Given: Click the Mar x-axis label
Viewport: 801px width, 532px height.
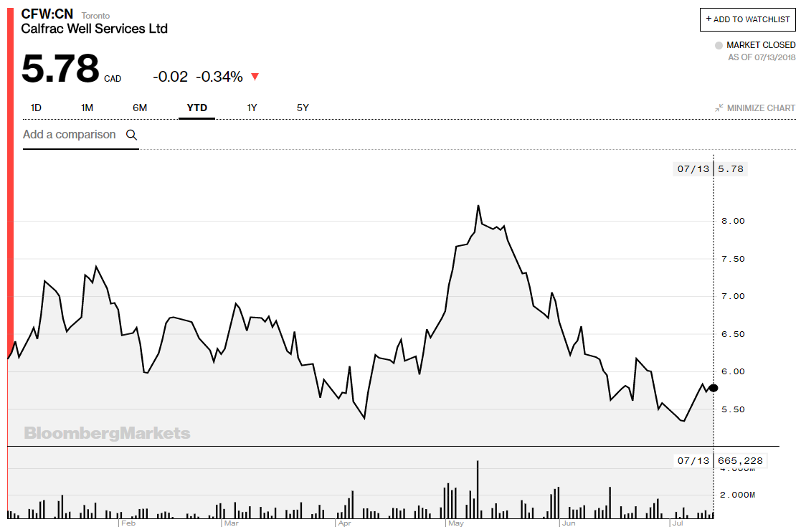Looking at the screenshot, I should tap(231, 523).
